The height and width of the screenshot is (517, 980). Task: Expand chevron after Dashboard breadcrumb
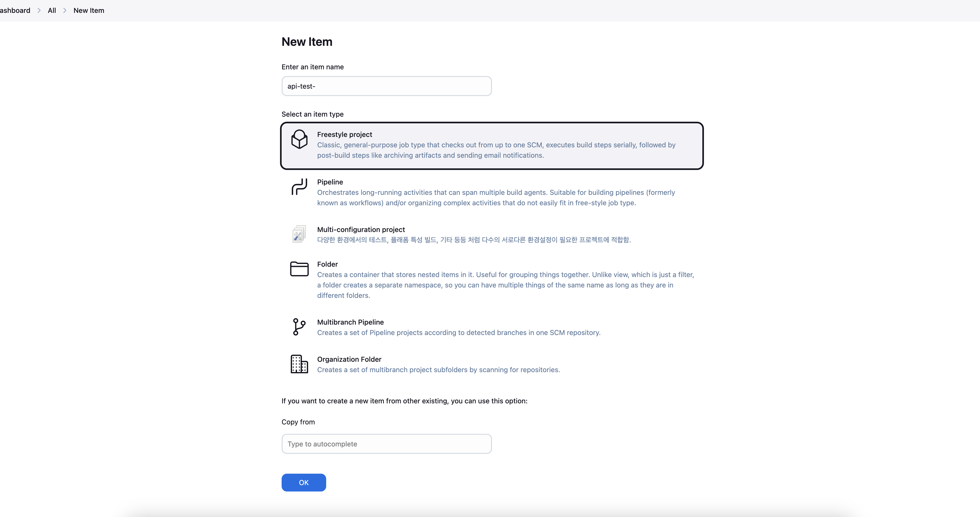(x=39, y=11)
